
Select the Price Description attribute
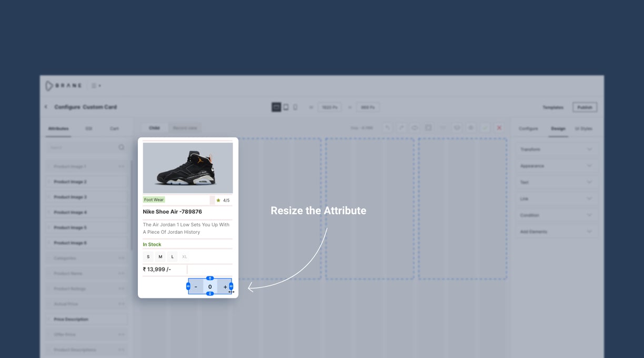click(x=86, y=319)
